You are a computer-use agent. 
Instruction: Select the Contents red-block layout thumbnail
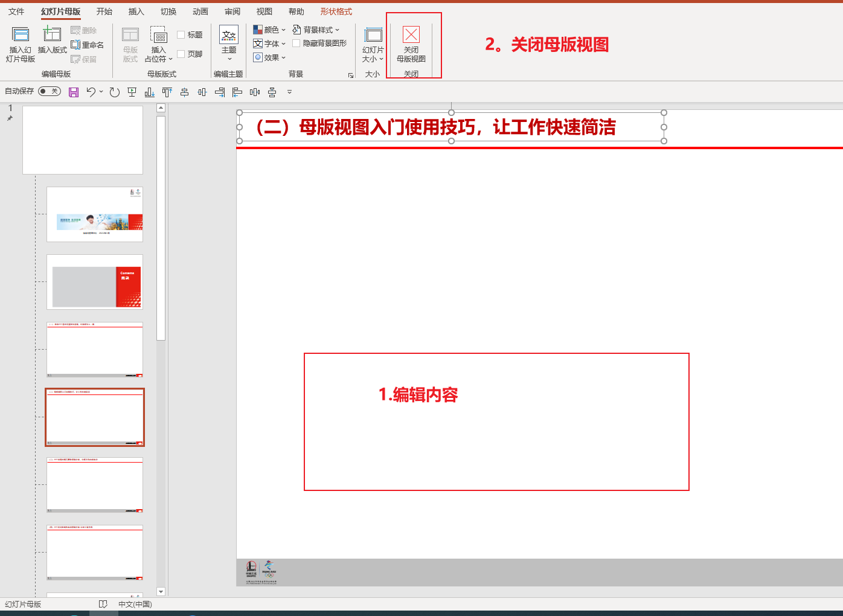click(x=95, y=282)
